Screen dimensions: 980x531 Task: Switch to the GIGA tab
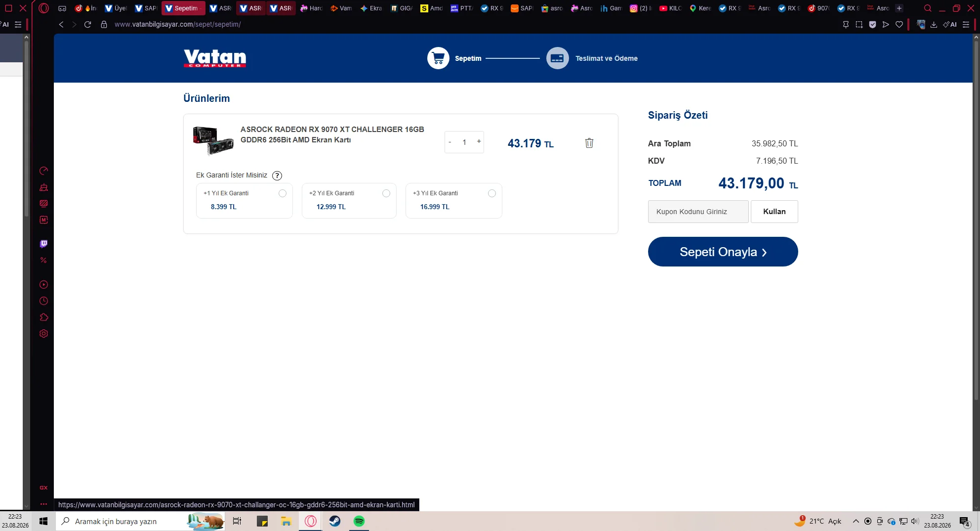(x=401, y=8)
